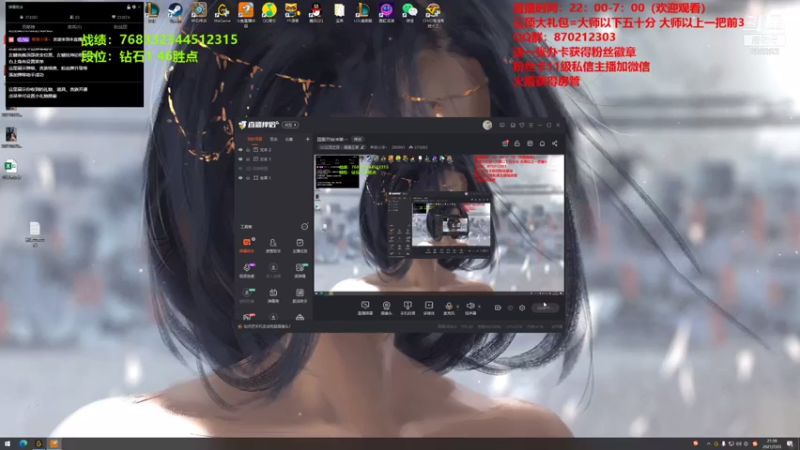Viewport: 800px width, 450px height.
Task: Open the audience assistant tool icon
Action: coord(273,244)
